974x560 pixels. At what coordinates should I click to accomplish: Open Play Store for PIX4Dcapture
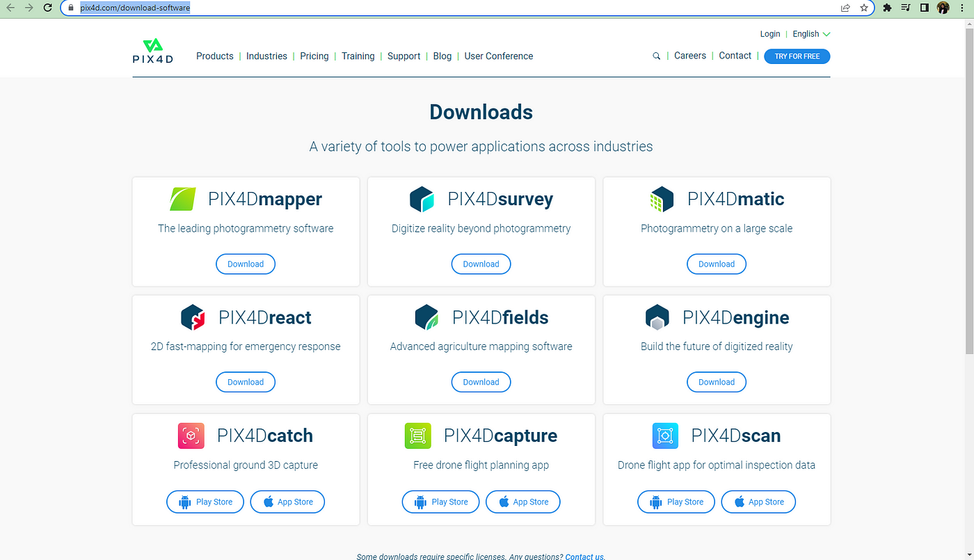(440, 502)
